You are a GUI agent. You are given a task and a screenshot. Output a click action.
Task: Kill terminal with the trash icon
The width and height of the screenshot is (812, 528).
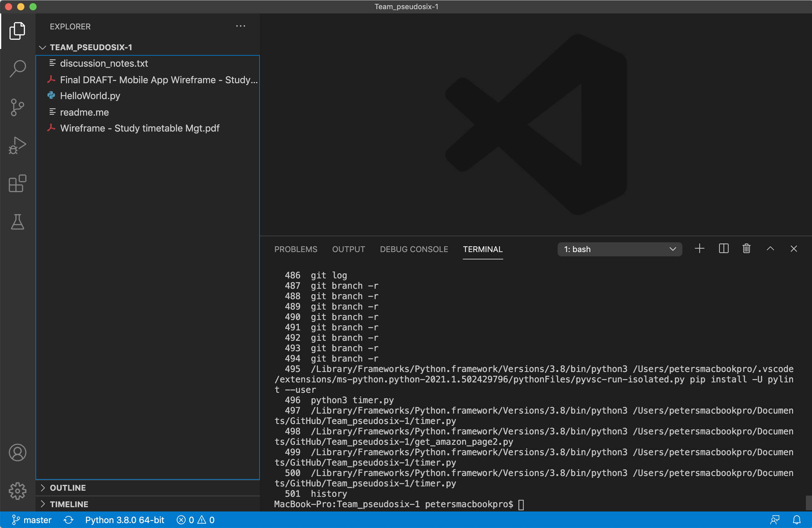(747, 249)
